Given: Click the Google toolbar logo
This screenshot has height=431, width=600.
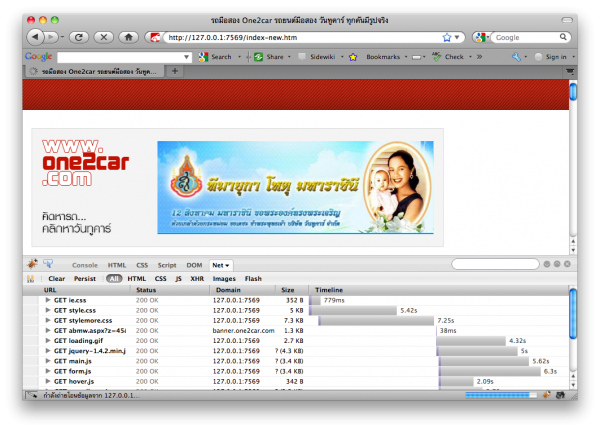Looking at the screenshot, I should pyautogui.click(x=38, y=57).
